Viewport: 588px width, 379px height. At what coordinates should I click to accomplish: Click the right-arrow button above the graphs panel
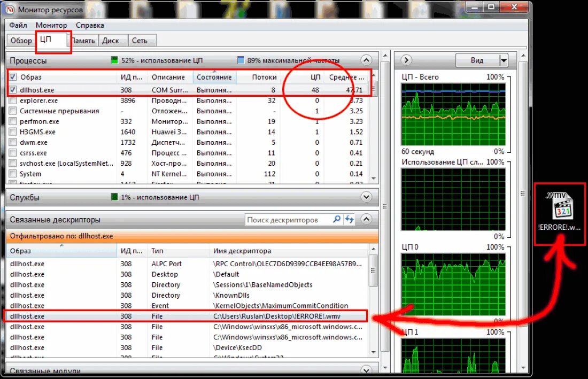tap(406, 60)
